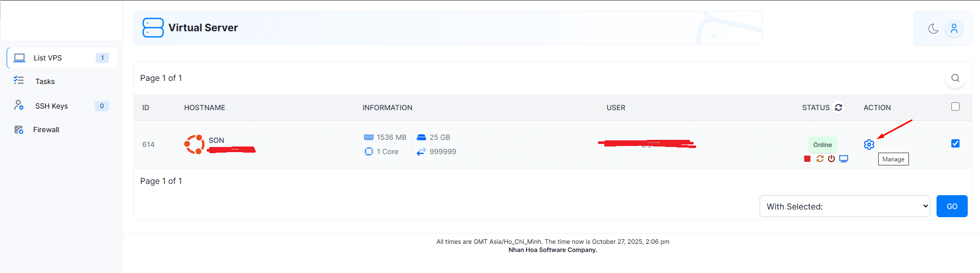The width and height of the screenshot is (980, 273).
Task: Open the search magnifier icon
Action: pos(955,78)
